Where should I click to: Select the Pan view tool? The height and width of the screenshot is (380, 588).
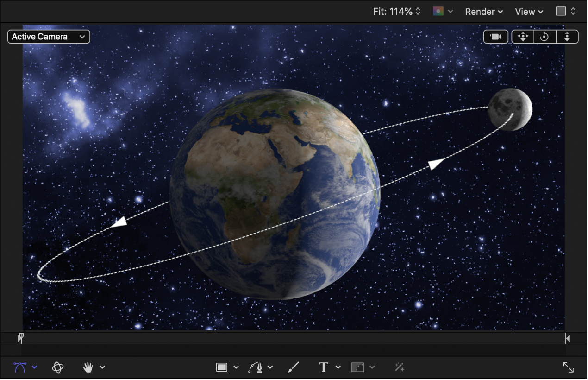click(x=88, y=367)
